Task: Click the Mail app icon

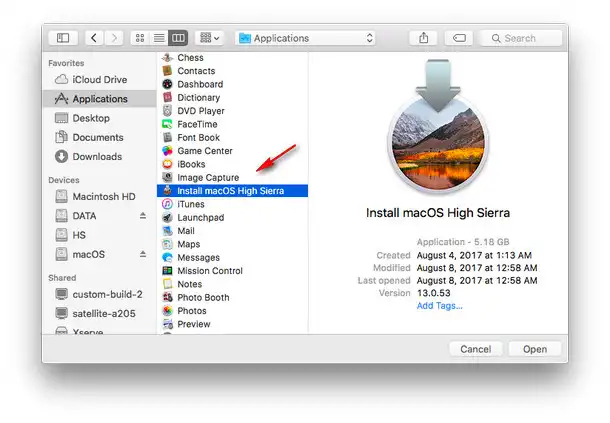Action: coord(167,231)
